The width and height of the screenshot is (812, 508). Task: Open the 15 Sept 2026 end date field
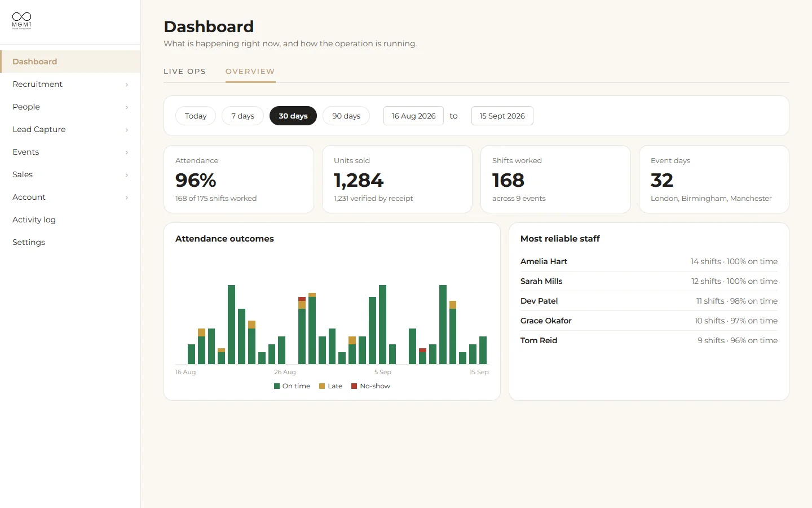502,116
